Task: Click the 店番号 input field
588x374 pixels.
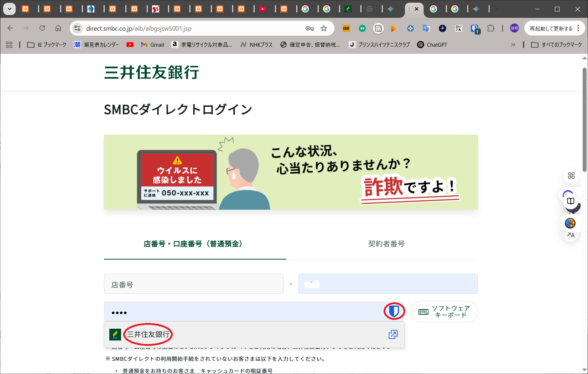Action: [193, 284]
